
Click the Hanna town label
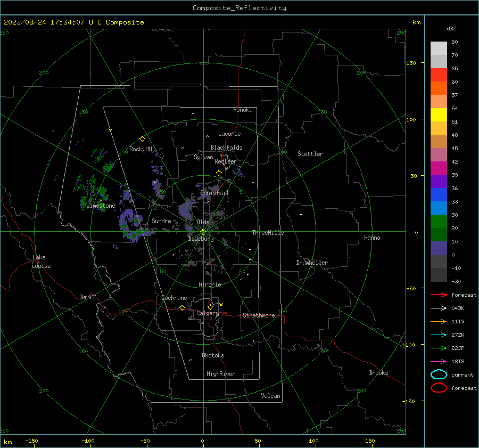[x=372, y=238]
